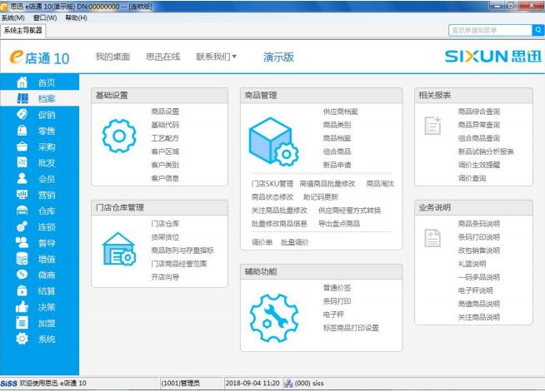Image resolution: width=545 pixels, height=392 pixels.
Task: Open 导出盘点商品 link
Action: tap(339, 224)
